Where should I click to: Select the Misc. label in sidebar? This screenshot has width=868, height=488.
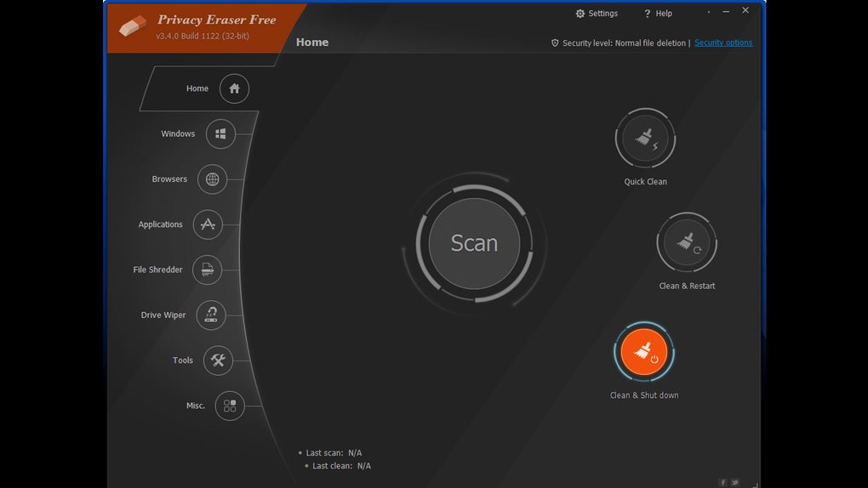point(196,406)
